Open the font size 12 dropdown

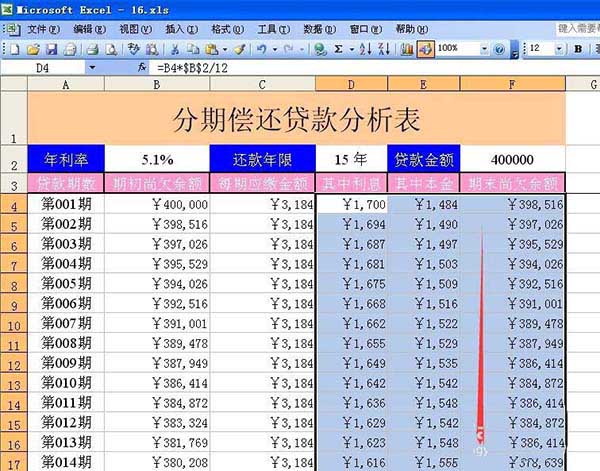(559, 49)
